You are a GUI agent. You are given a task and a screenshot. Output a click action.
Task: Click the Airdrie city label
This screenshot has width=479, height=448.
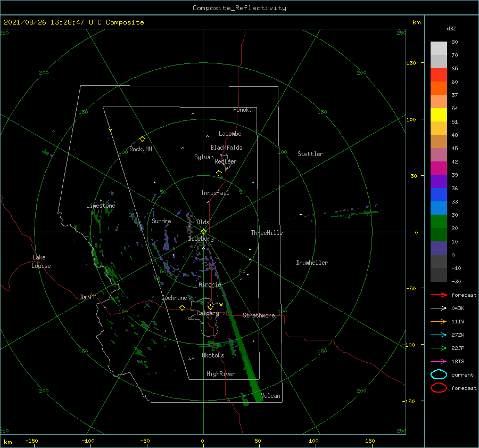point(210,284)
